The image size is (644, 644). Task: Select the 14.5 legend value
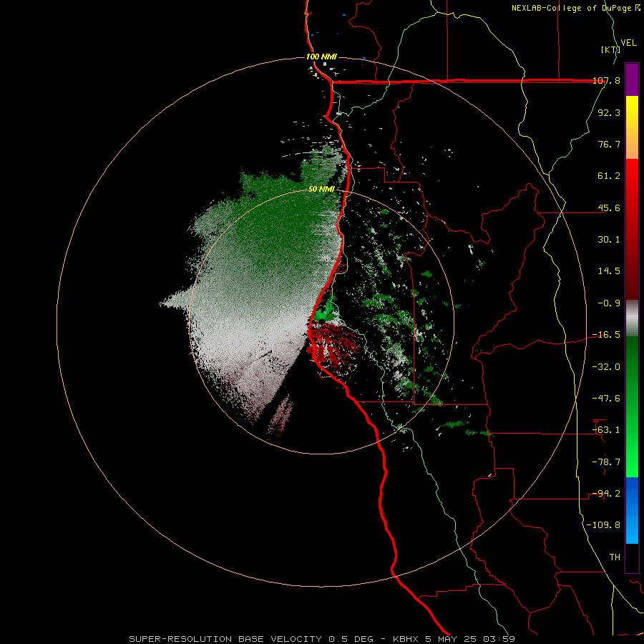click(609, 271)
